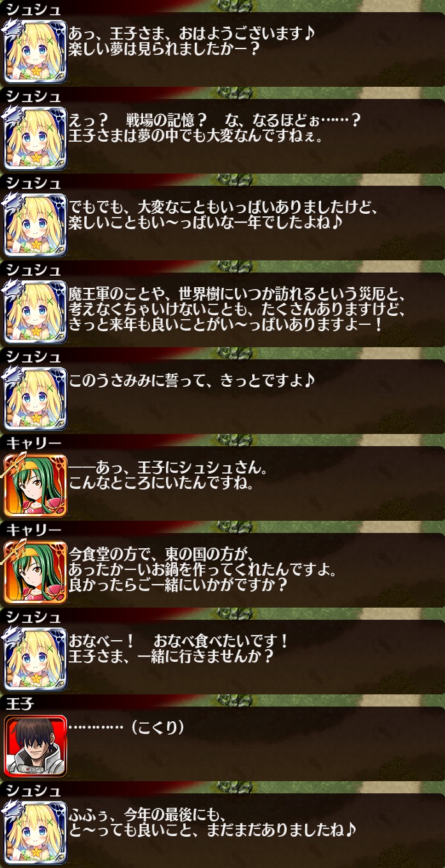445x868 pixels.
Task: Click the Prince's portrait beside （こくり）
Action: coord(35,746)
